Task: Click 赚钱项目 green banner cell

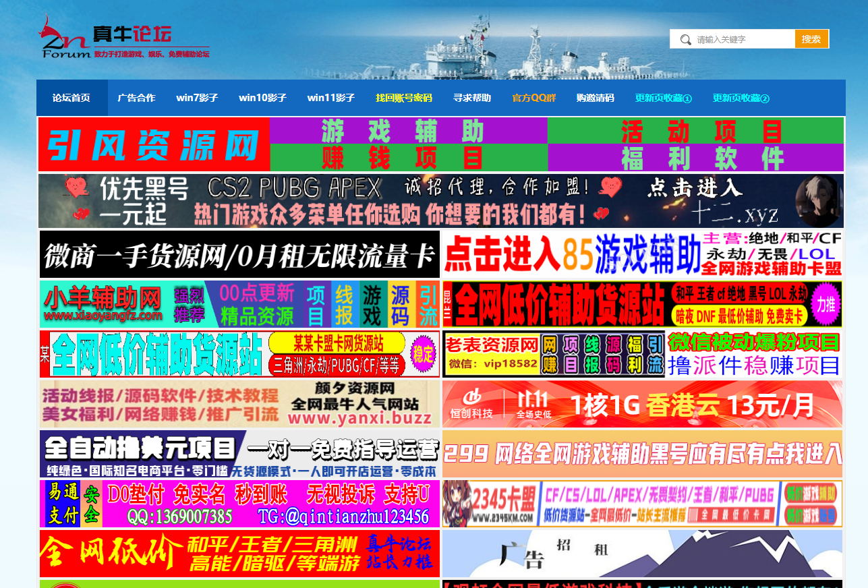Action: point(409,158)
